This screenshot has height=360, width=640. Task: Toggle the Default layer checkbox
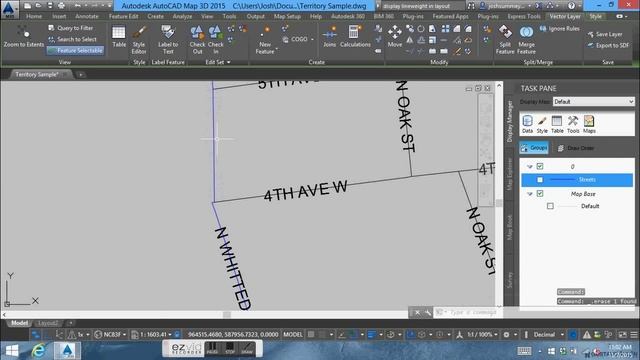pyautogui.click(x=550, y=206)
